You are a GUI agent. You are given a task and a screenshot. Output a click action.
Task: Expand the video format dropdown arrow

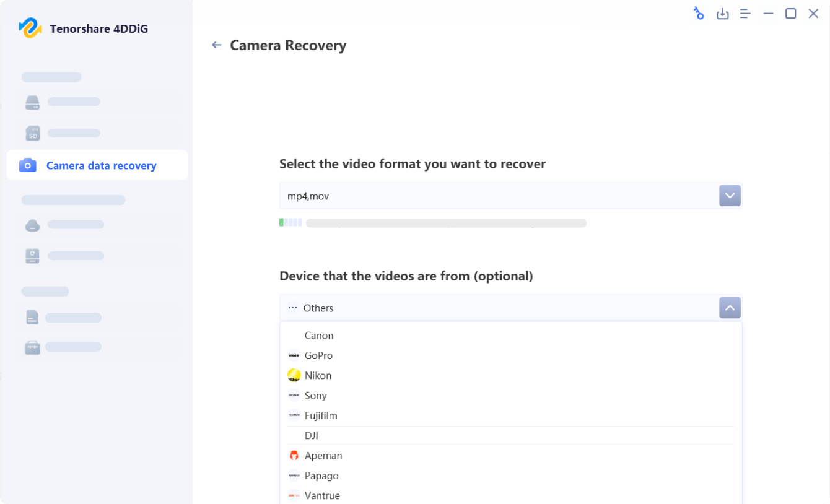pos(730,196)
